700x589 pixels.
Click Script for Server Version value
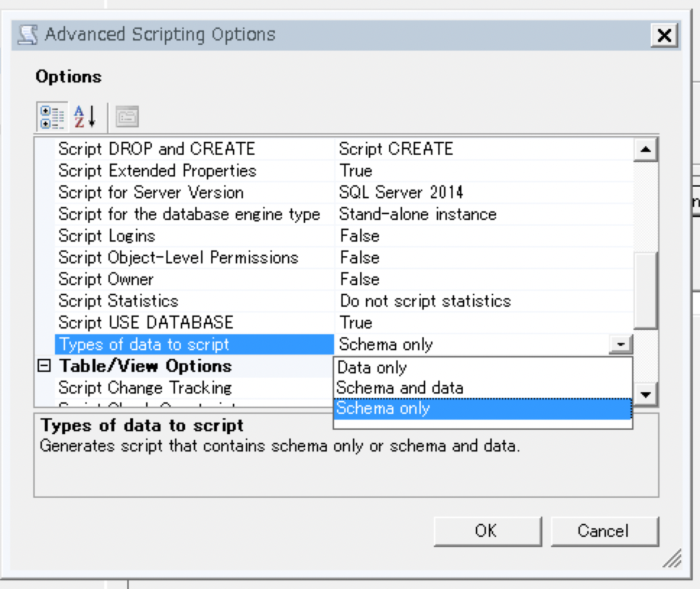[x=401, y=192]
